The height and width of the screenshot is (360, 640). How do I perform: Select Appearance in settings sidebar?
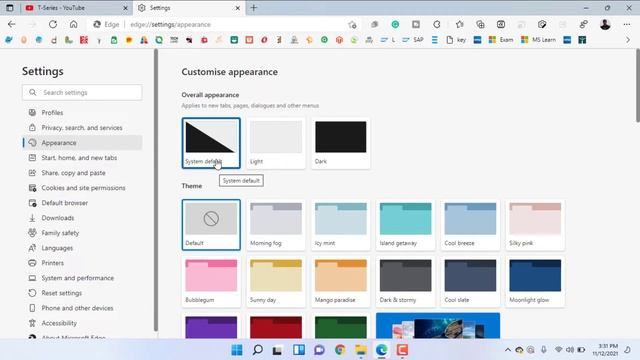(82, 143)
